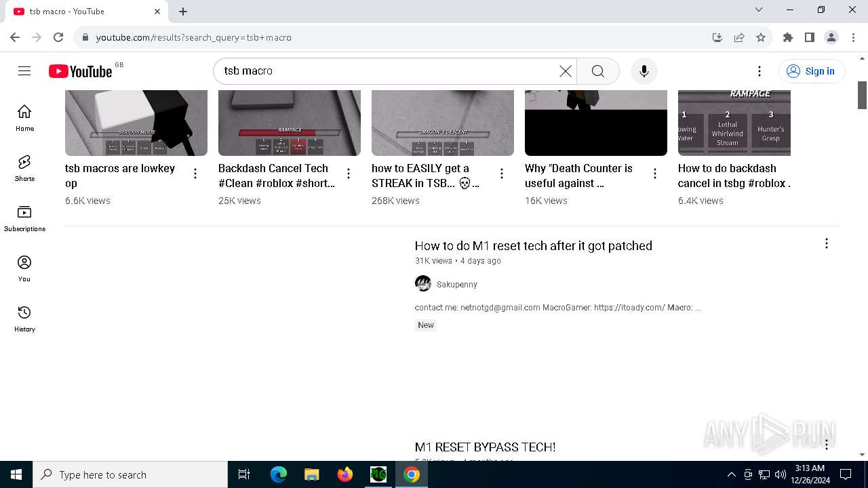Click the 'New' badge label
This screenshot has height=488, width=868.
426,325
